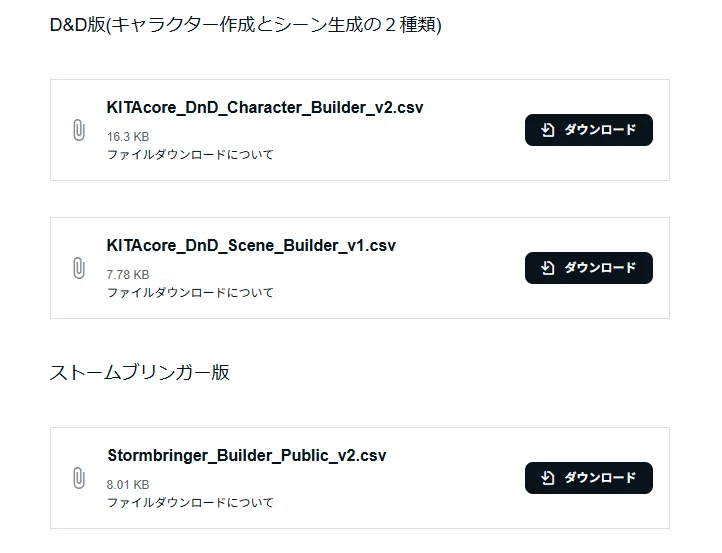Click the paperclip icon beside Stormbringer_Builder_Public_v2.csv
The height and width of the screenshot is (553, 722).
(79, 478)
